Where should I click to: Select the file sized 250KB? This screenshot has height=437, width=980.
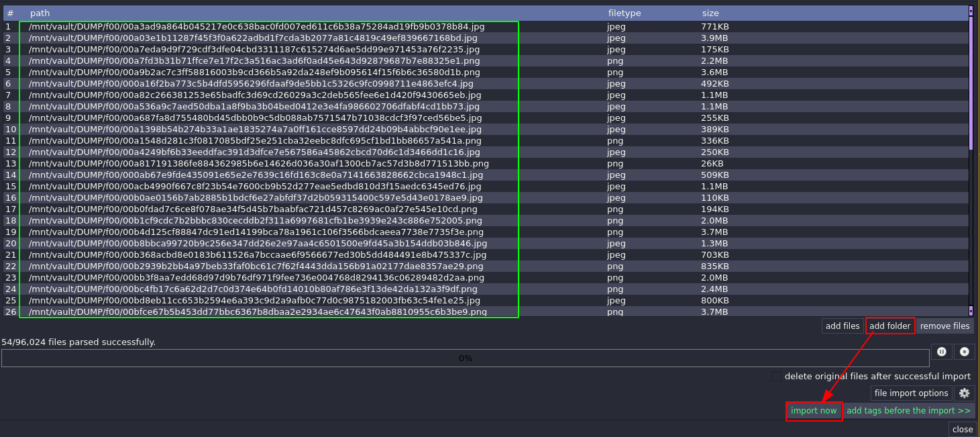pos(485,152)
